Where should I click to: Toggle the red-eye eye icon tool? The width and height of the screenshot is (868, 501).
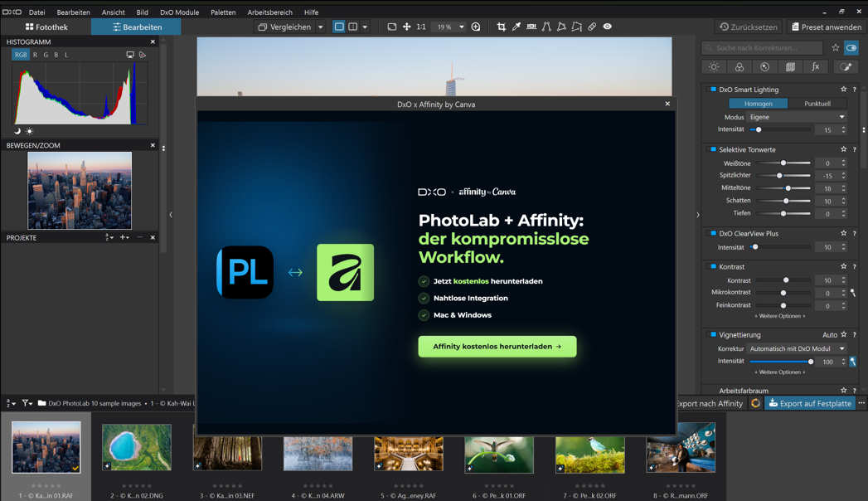607,27
